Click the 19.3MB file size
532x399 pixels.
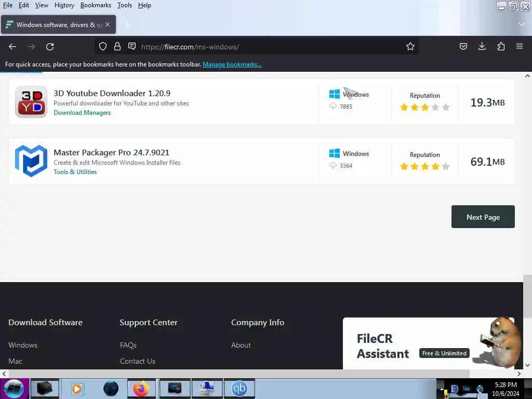(x=487, y=102)
